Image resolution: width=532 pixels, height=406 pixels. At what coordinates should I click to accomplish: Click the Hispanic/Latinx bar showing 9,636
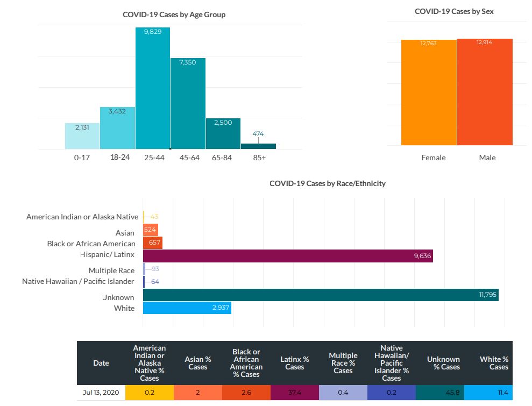[288, 256]
